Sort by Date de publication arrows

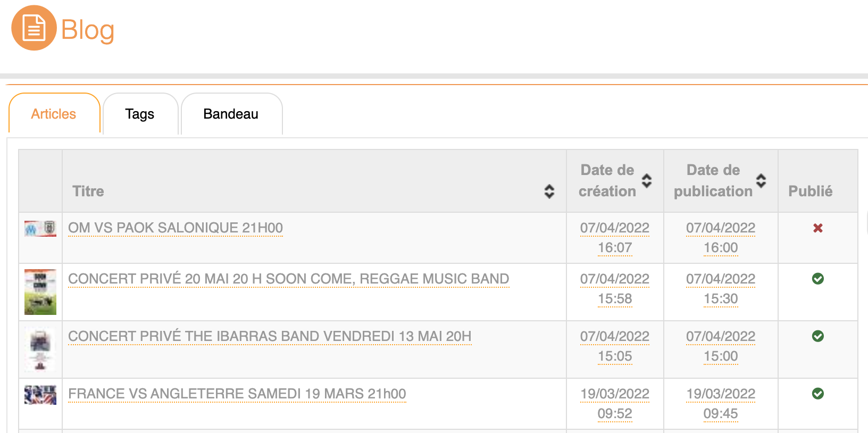761,181
